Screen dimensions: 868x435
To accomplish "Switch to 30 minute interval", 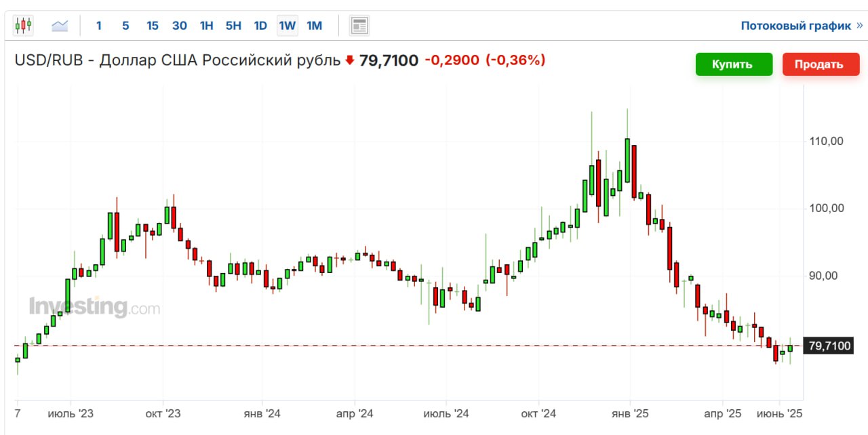I will click(x=179, y=26).
